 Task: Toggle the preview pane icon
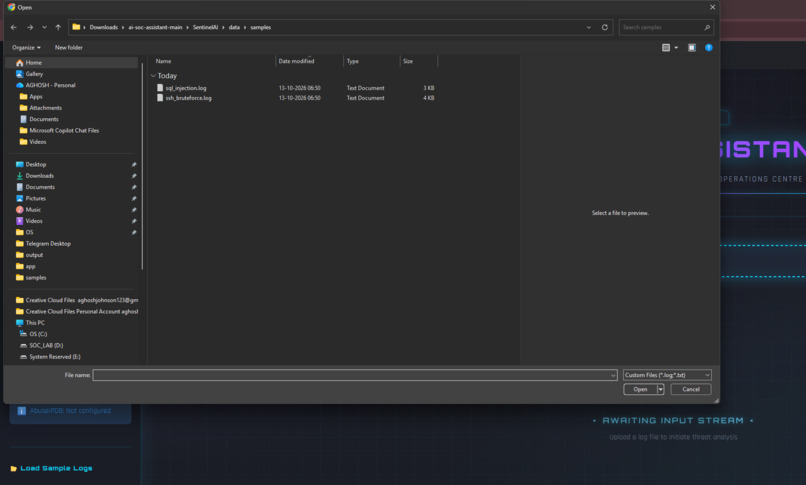coord(692,48)
